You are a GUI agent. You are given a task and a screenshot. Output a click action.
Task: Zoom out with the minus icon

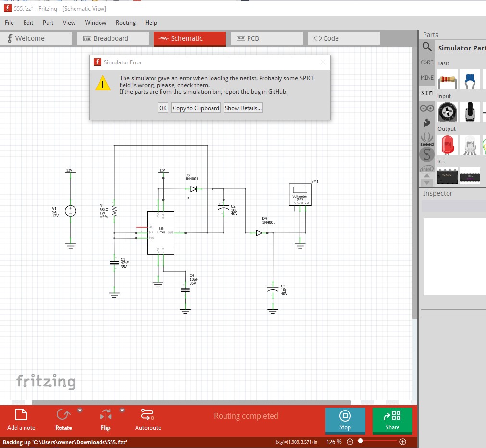[x=350, y=441]
